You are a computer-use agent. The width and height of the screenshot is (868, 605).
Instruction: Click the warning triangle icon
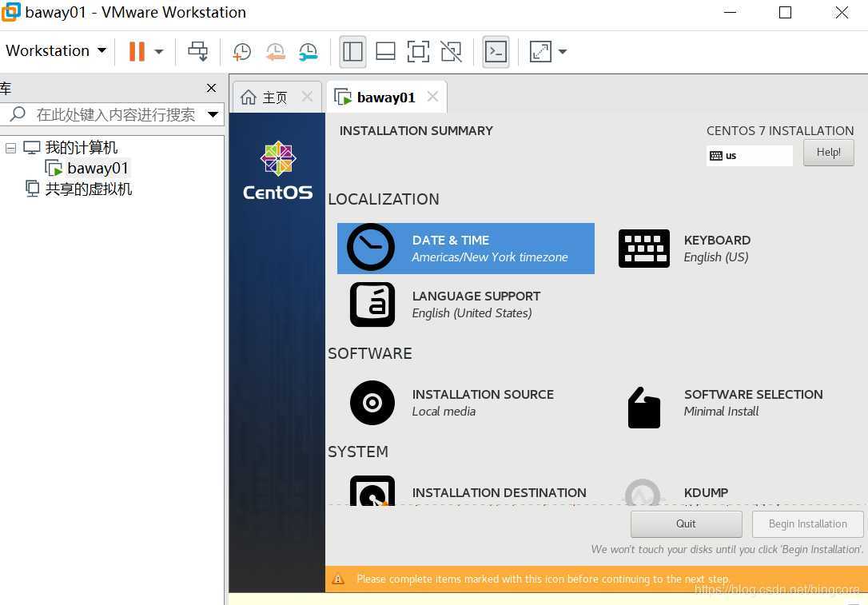pos(337,579)
